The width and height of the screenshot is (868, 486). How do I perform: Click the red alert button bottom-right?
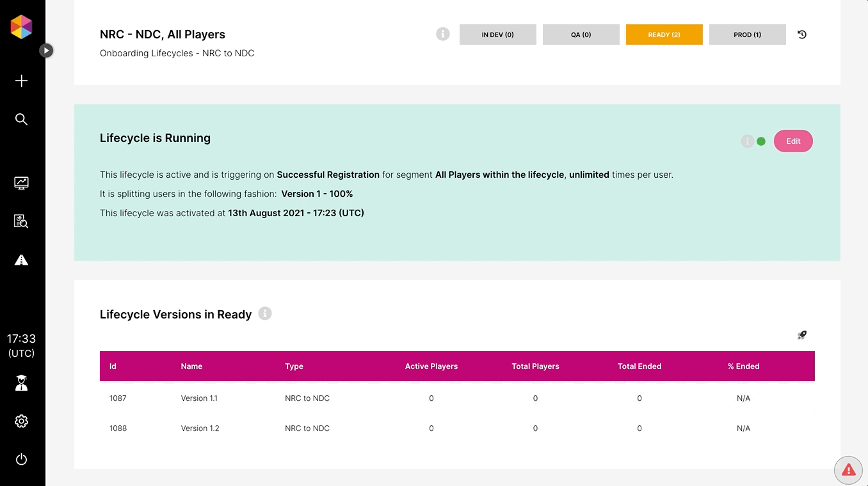pyautogui.click(x=848, y=470)
